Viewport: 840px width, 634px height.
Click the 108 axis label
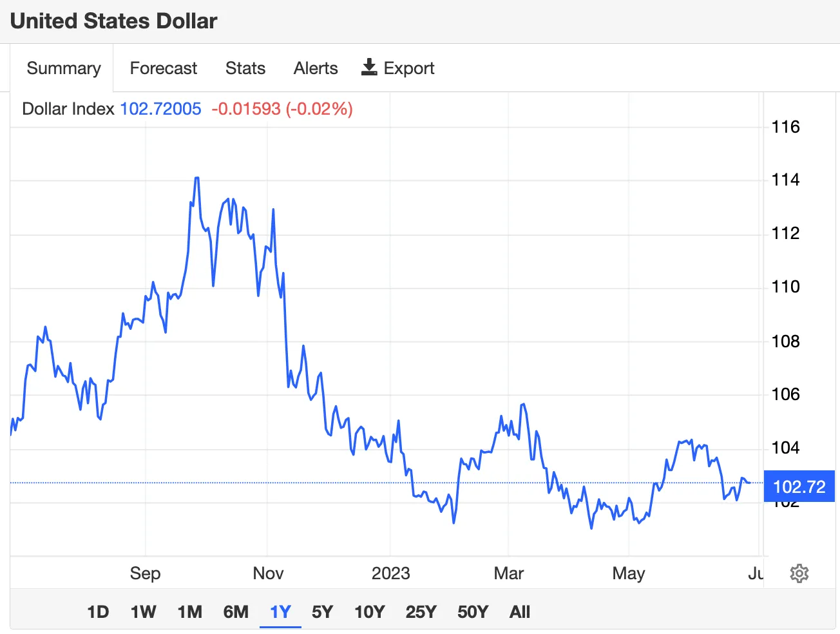tap(786, 341)
